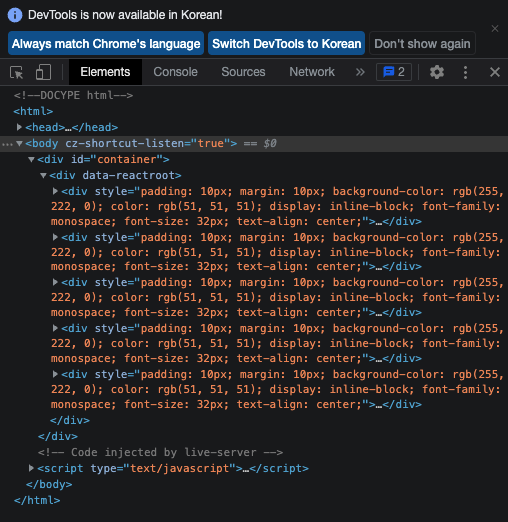
Task: Dismiss the Korean language infobar
Action: pyautogui.click(x=495, y=29)
